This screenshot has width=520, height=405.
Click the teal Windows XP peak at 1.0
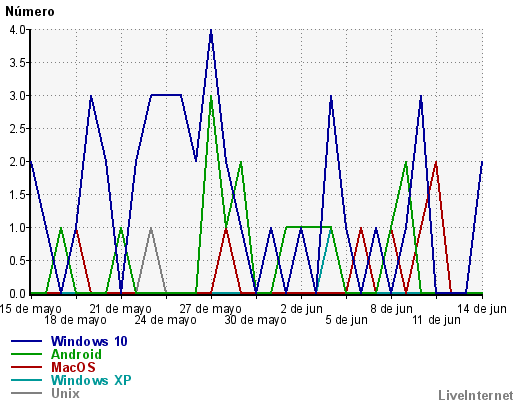tap(330, 231)
